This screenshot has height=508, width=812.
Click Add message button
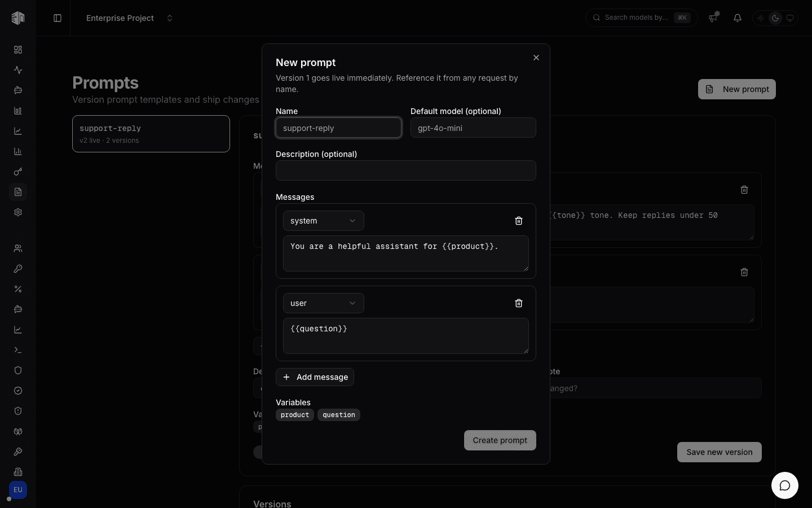point(315,377)
